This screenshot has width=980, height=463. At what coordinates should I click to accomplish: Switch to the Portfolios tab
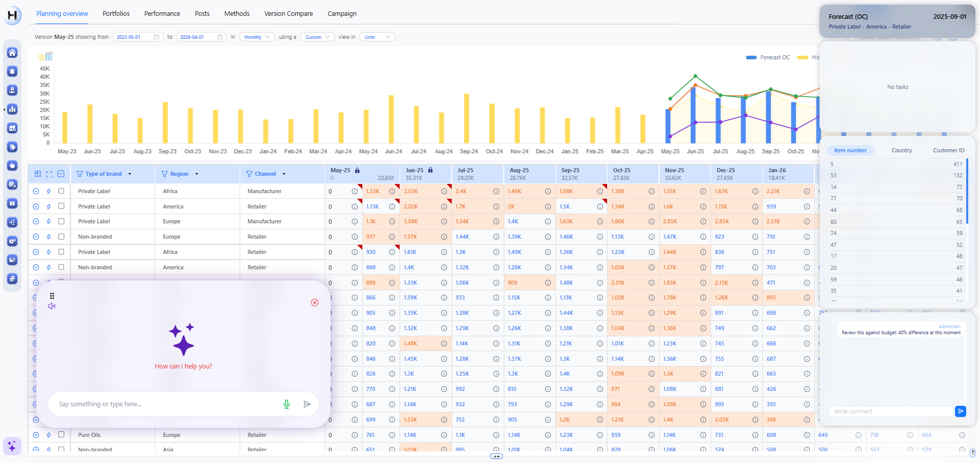click(116, 14)
